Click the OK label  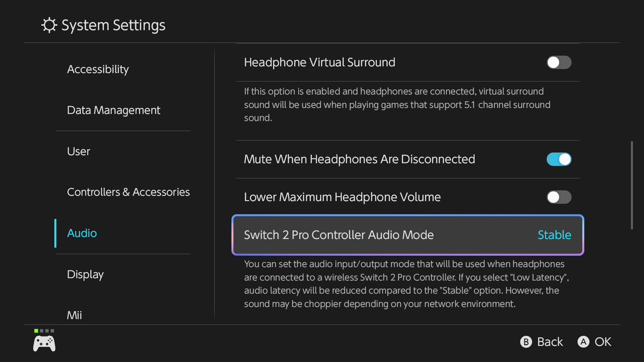pos(603,342)
